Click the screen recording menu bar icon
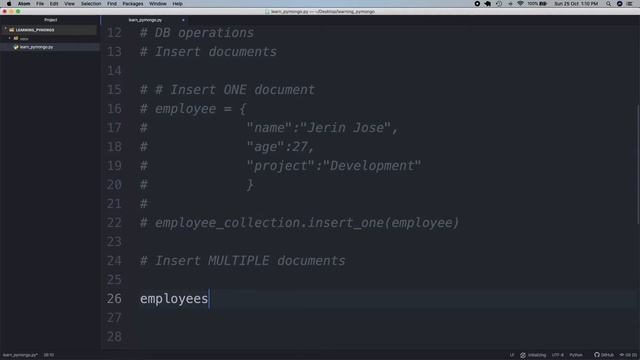Screen dimensions: 640x360 pos(477,4)
